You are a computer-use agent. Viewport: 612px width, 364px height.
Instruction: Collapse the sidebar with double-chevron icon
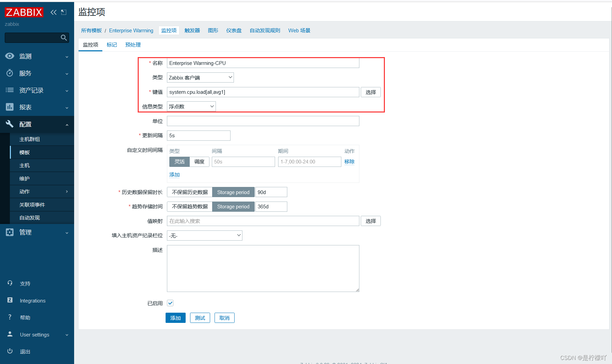point(53,12)
